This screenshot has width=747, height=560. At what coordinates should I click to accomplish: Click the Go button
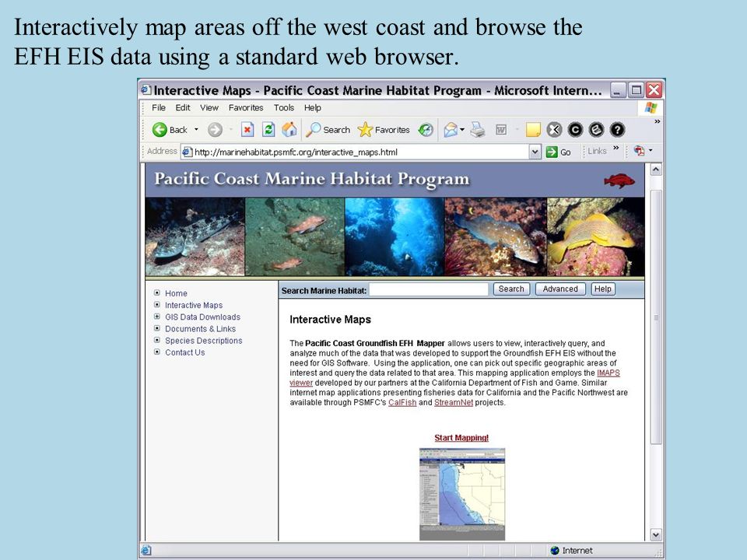coord(559,152)
